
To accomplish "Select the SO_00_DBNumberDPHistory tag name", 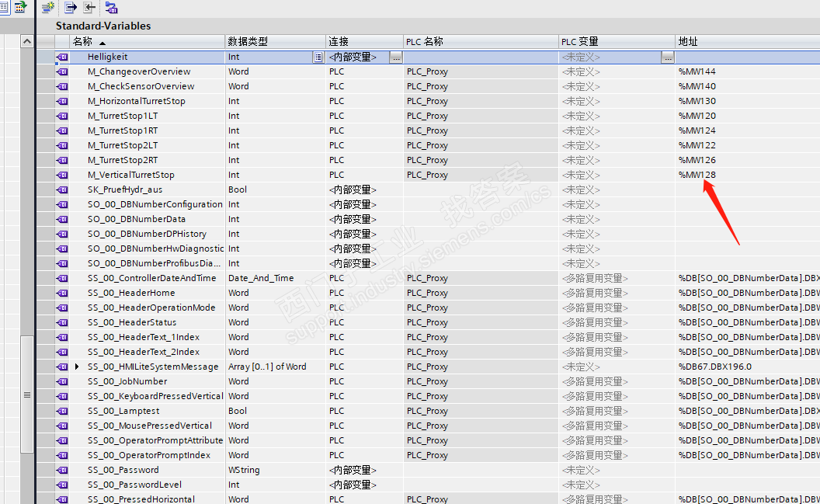I will pos(147,234).
